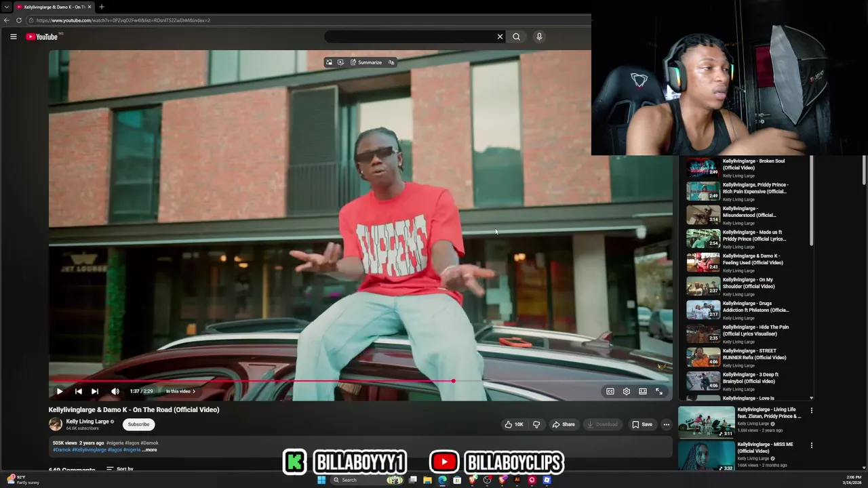Open options for the MISS ME video
The image size is (868, 488).
click(811, 445)
